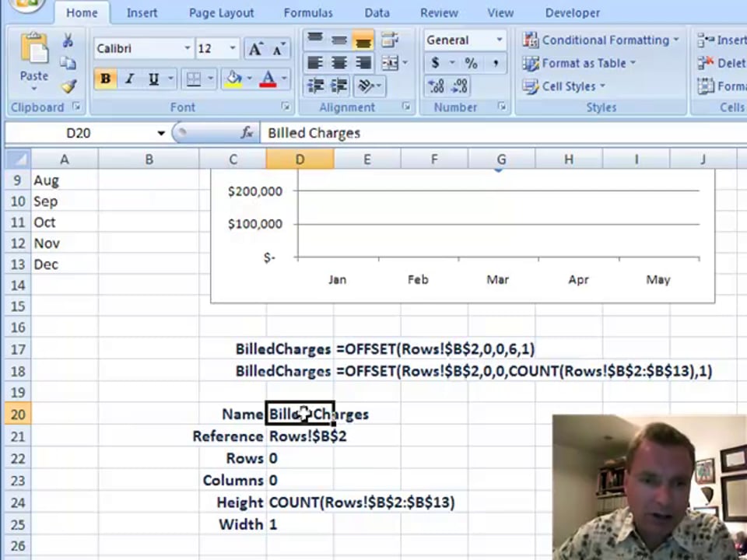Launch the Font dialog box

[286, 107]
